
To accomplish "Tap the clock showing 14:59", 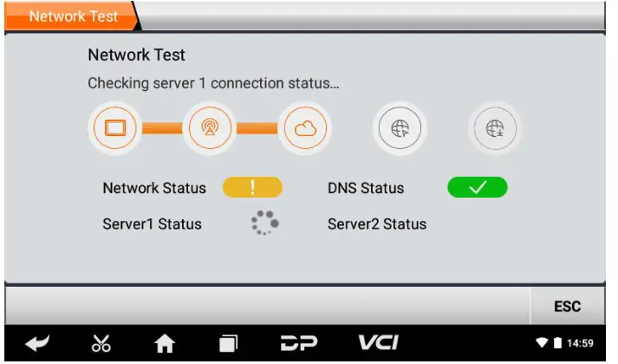I will [580, 343].
